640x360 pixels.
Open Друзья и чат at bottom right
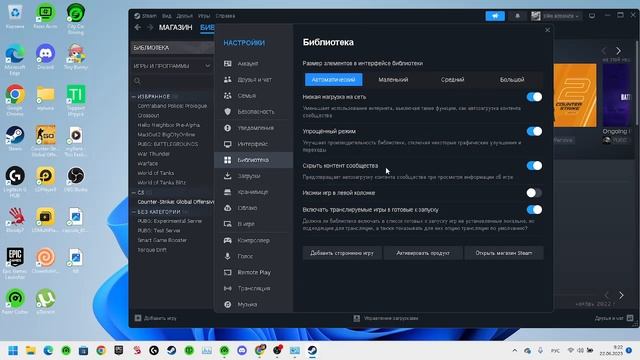click(614, 318)
